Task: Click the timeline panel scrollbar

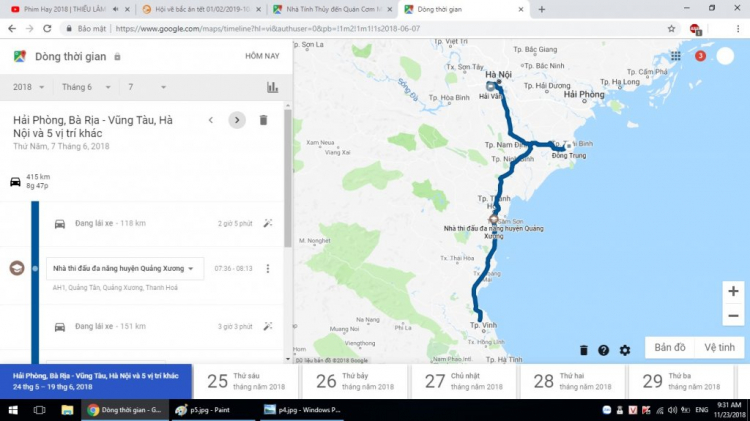Action: point(287,178)
